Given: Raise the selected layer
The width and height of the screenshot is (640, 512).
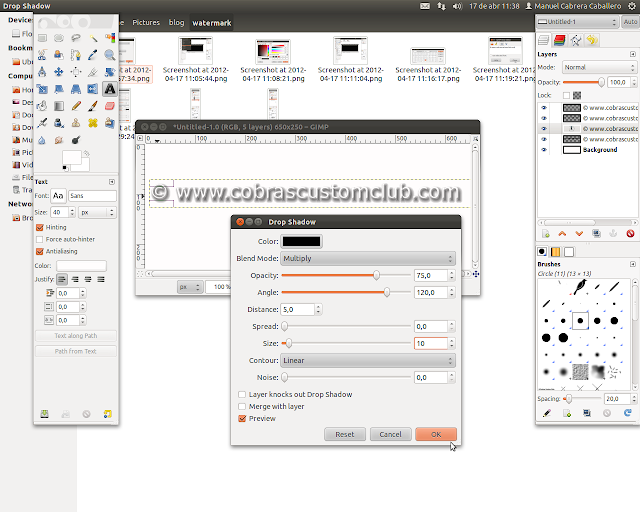Looking at the screenshot, I should 562,234.
